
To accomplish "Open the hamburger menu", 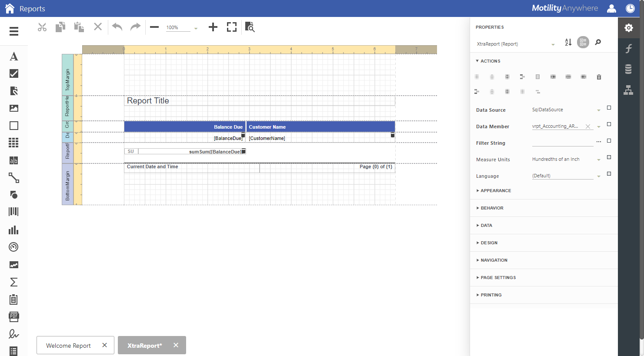I will pyautogui.click(x=14, y=31).
